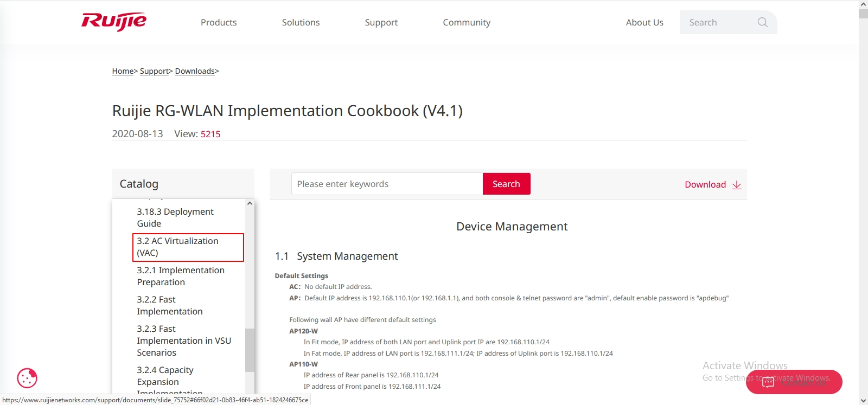Open the cookie settings icon
Image resolution: width=868 pixels, height=405 pixels.
[x=27, y=378]
